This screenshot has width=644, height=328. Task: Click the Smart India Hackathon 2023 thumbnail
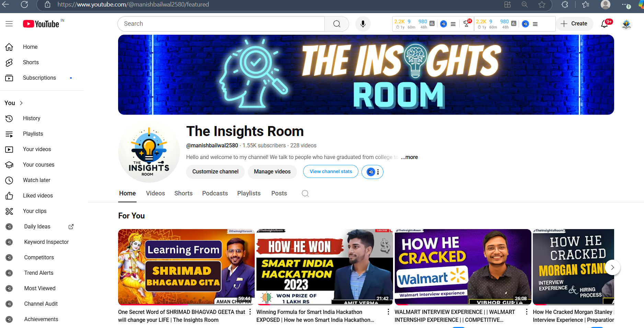(x=324, y=267)
